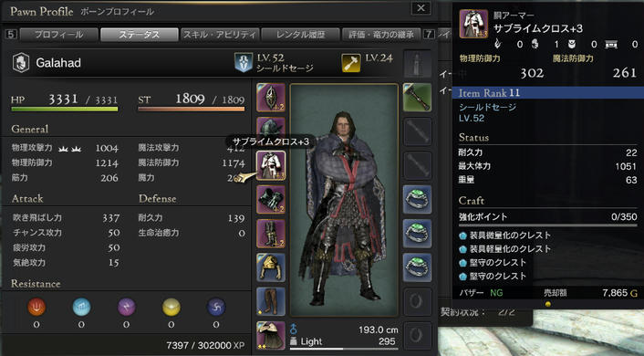Click the fire resistance orb

[36, 307]
